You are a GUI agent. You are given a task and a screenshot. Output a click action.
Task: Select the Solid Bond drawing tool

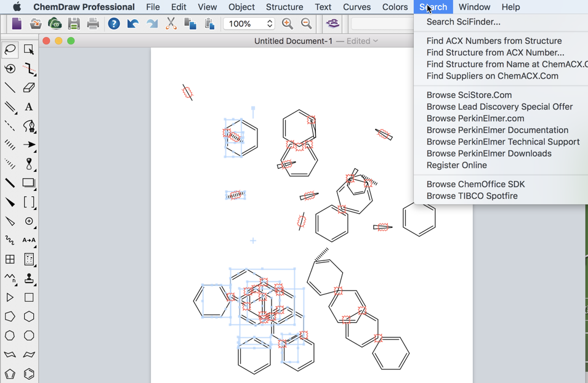[x=9, y=87]
